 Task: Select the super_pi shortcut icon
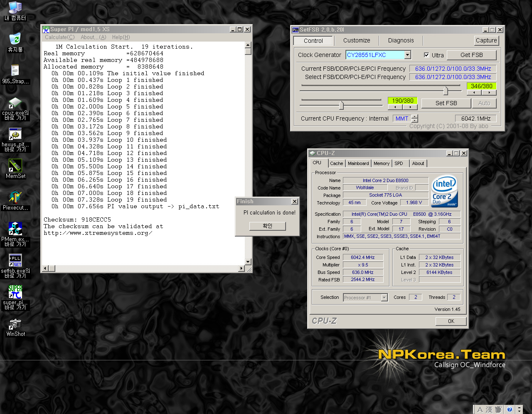pyautogui.click(x=15, y=297)
